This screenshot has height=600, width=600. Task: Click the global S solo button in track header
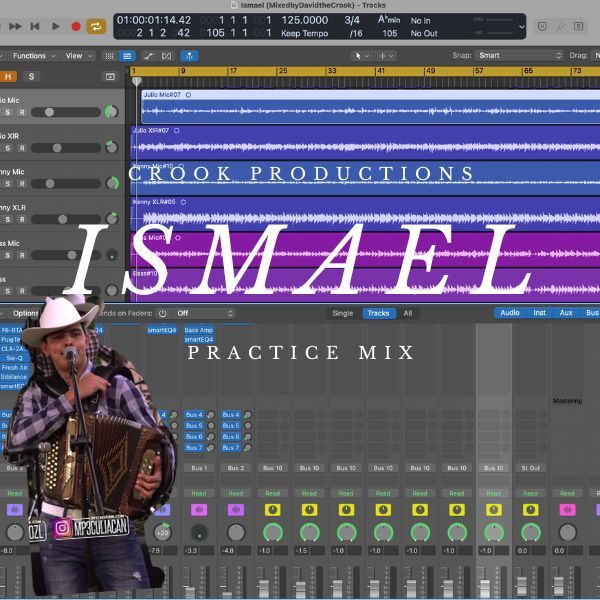click(x=31, y=77)
